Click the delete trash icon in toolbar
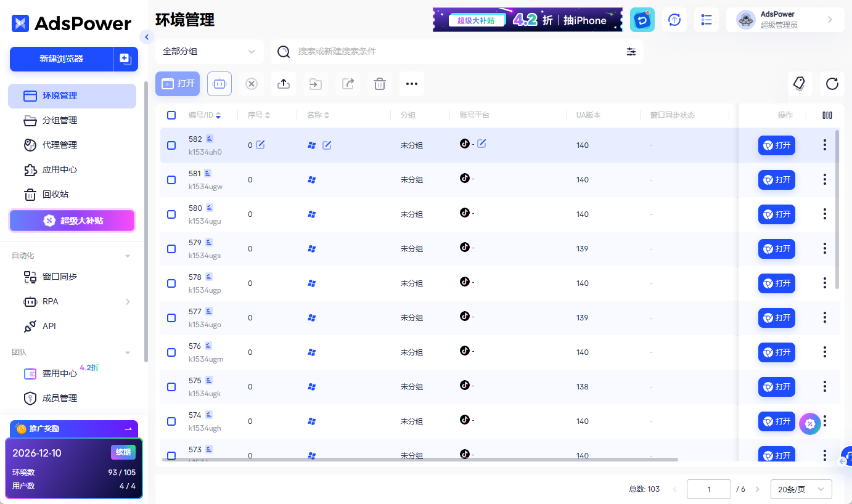 click(380, 84)
